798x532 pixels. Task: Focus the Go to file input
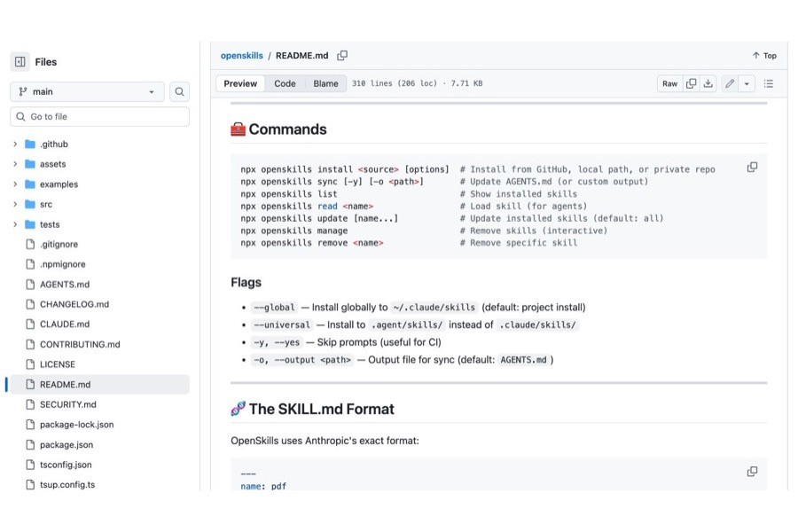[x=99, y=116]
